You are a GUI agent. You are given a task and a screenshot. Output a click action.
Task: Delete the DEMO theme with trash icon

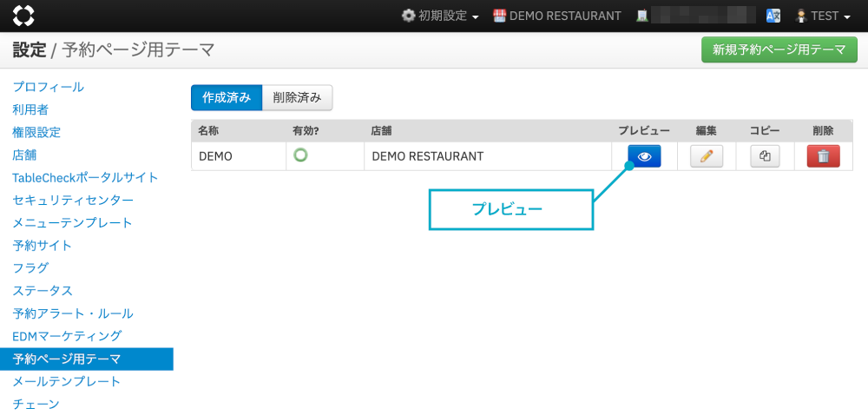pyautogui.click(x=823, y=156)
